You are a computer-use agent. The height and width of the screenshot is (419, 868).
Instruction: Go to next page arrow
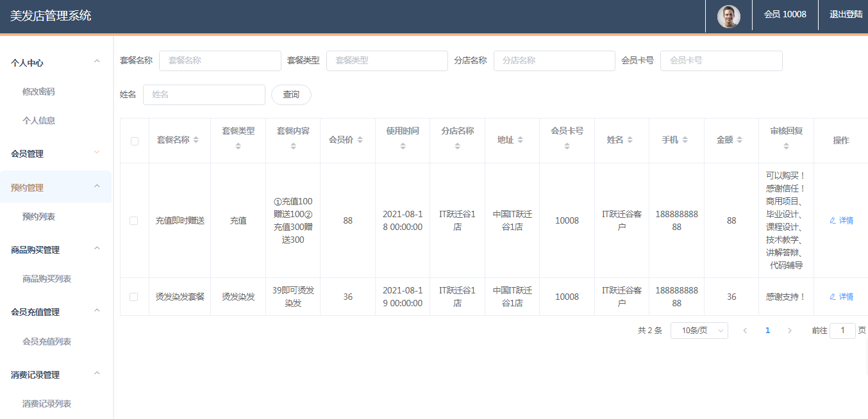[790, 331]
